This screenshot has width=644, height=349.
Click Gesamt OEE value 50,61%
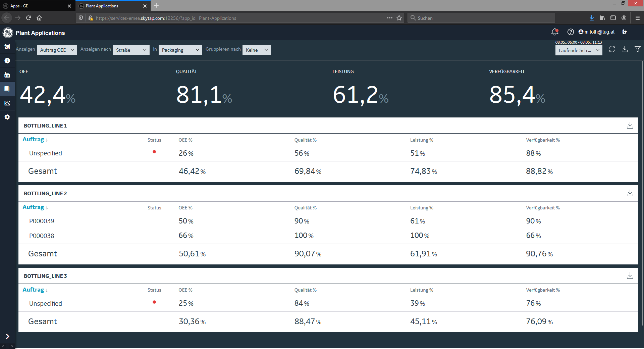pyautogui.click(x=192, y=254)
